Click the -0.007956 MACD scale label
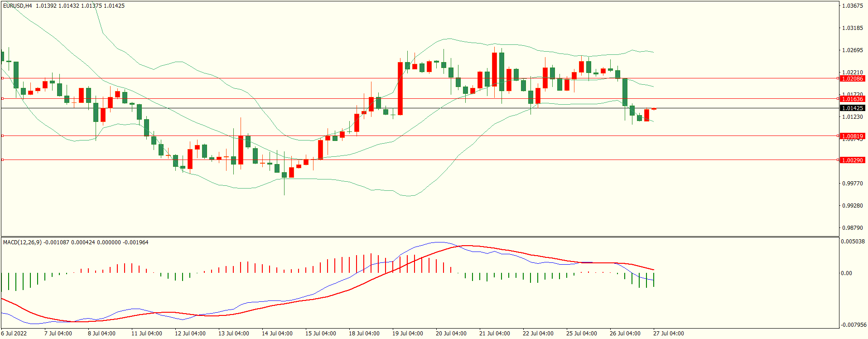 click(x=854, y=325)
